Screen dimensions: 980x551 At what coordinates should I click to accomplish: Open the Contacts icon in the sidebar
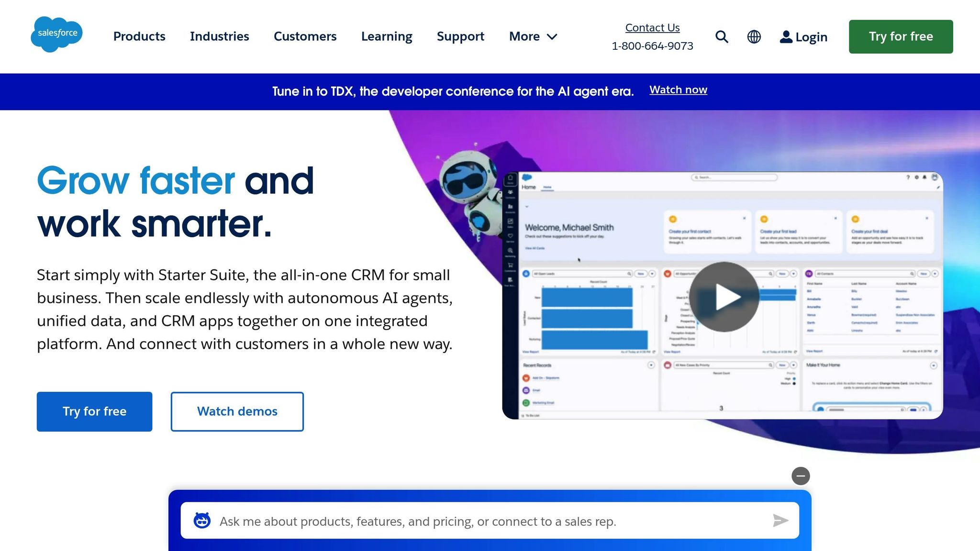pyautogui.click(x=511, y=191)
